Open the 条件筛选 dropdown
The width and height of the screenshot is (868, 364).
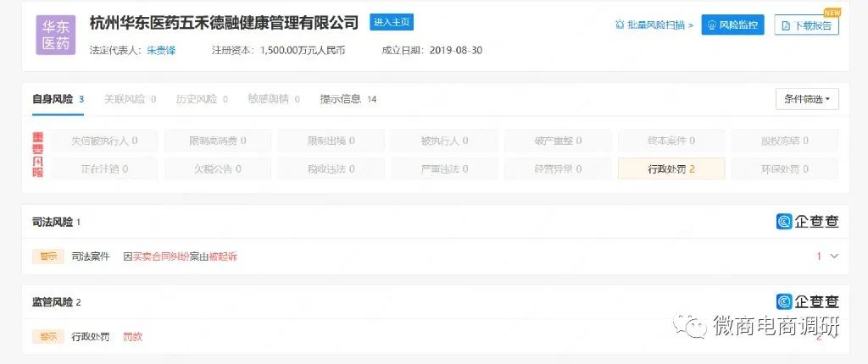pos(807,100)
